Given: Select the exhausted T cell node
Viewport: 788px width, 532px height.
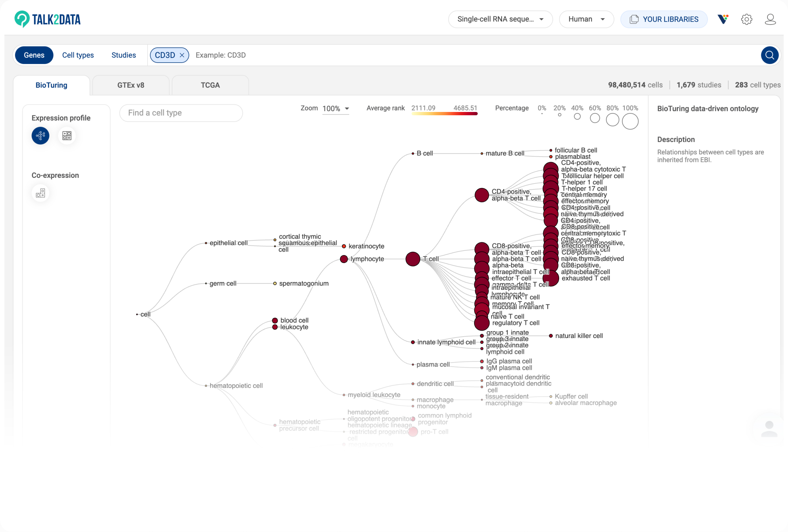Looking at the screenshot, I should [551, 278].
